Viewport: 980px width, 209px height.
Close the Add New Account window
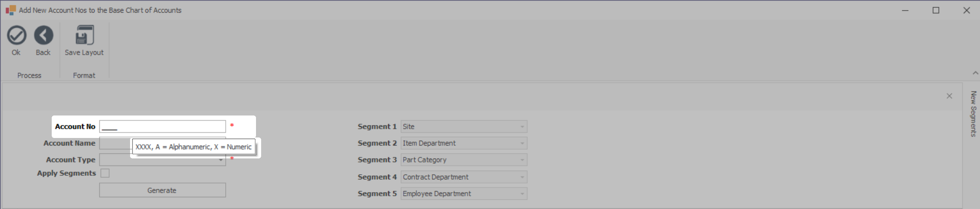[967, 10]
